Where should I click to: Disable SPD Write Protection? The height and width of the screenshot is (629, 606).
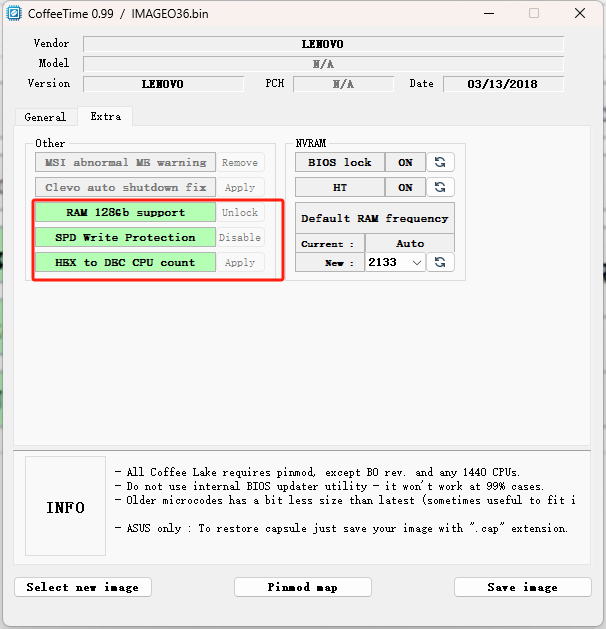(240, 237)
